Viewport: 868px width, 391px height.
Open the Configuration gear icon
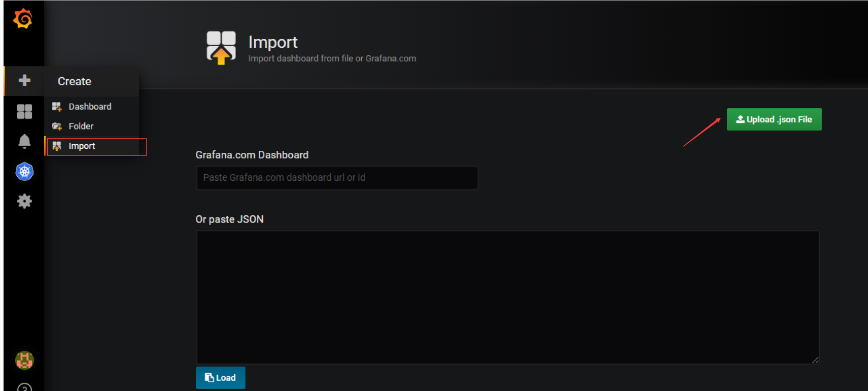coord(24,202)
